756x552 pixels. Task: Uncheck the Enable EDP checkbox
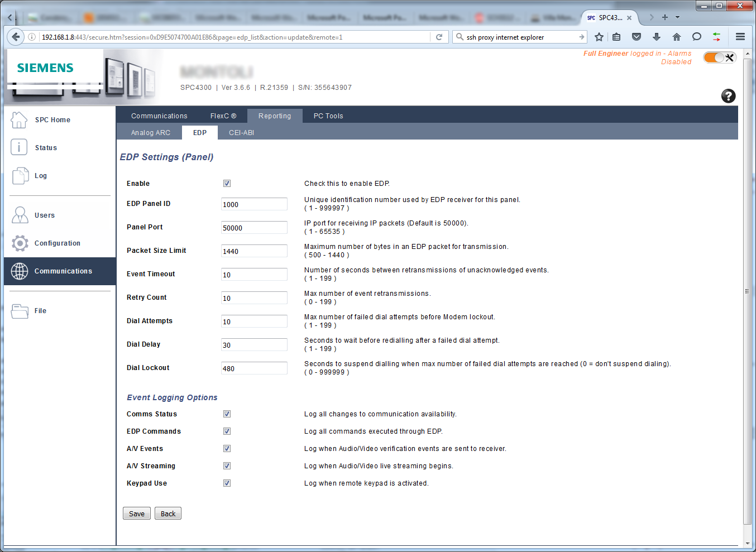click(x=227, y=184)
